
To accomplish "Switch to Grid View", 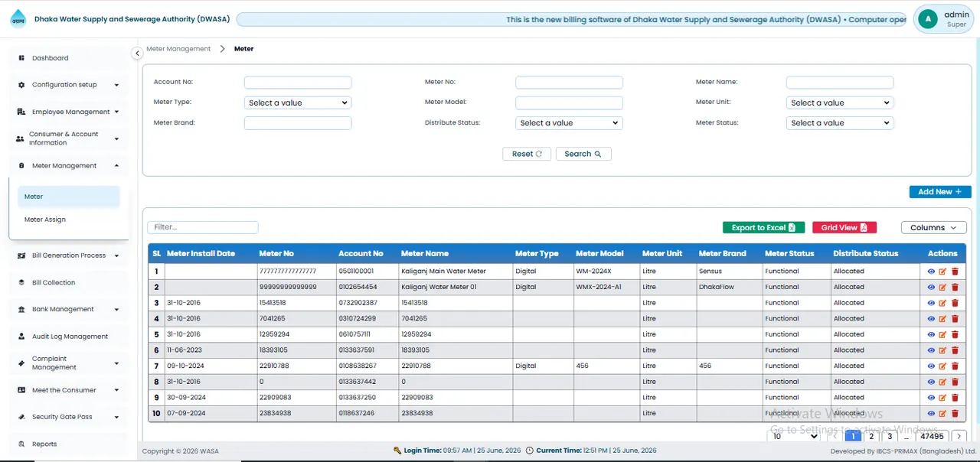I will point(844,227).
